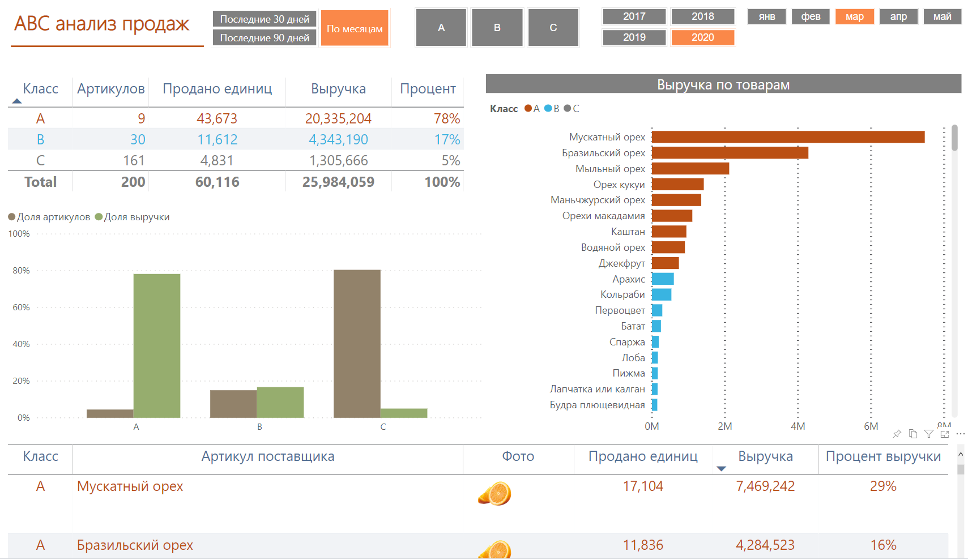The height and width of the screenshot is (560, 968).
Task: Click the orange photo for Мускатный орех
Action: [x=494, y=493]
